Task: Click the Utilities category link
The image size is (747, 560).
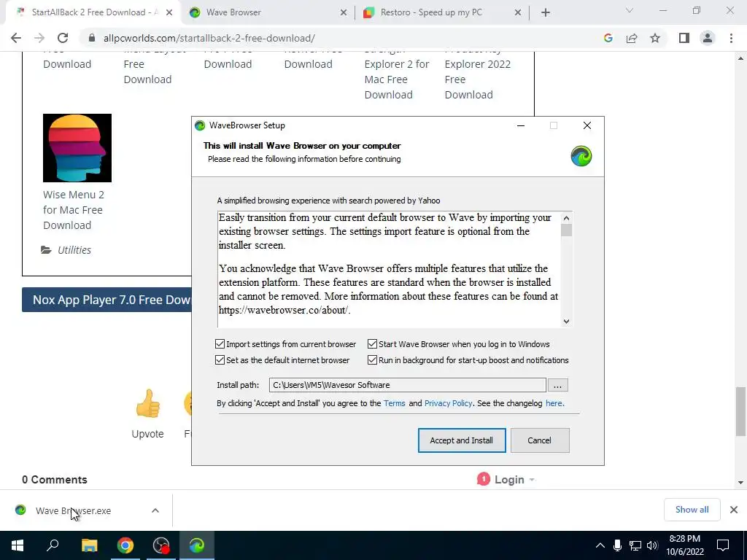Action: tap(74, 250)
